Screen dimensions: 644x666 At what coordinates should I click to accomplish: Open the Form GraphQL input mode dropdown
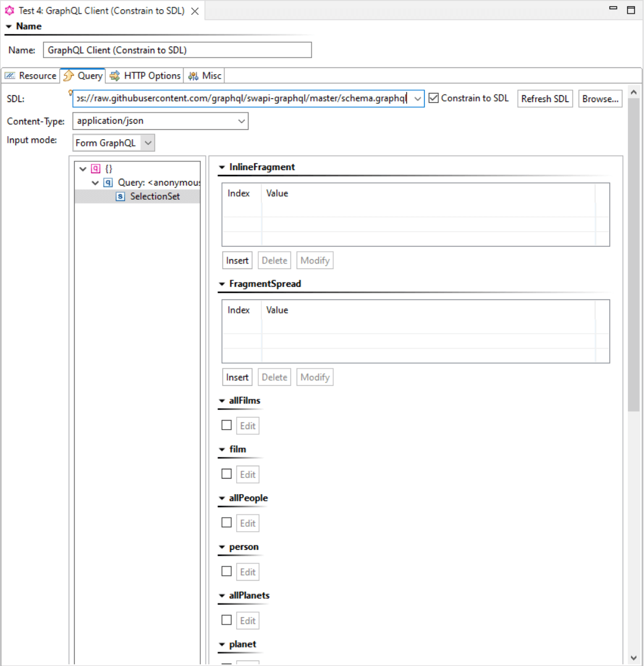point(147,142)
